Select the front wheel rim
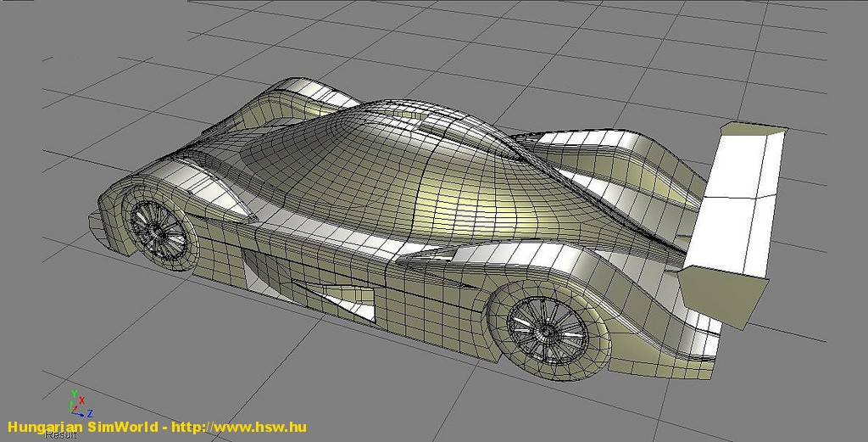The width and height of the screenshot is (868, 442). coord(156,225)
